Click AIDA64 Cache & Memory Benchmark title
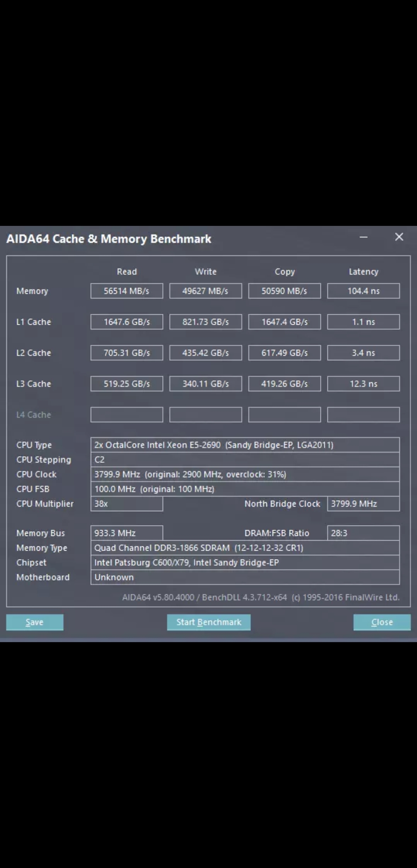Image resolution: width=417 pixels, height=868 pixels. point(109,239)
